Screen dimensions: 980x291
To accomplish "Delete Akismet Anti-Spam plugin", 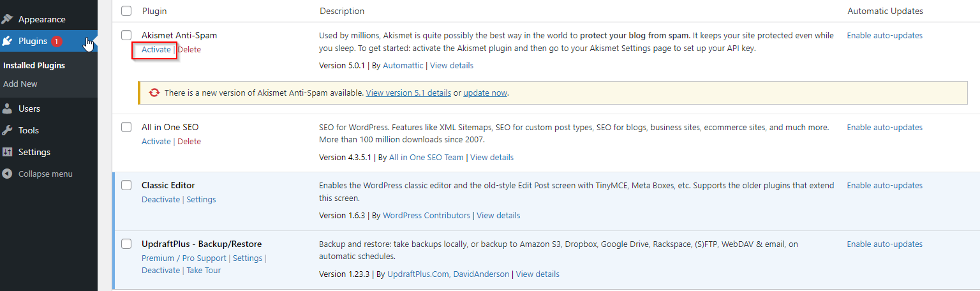I will coord(189,49).
